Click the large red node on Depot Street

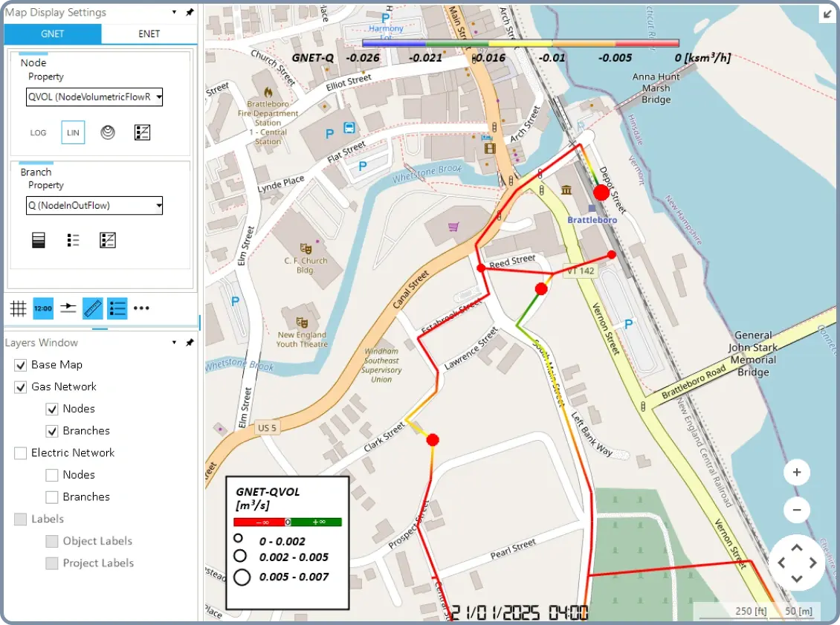(601, 193)
